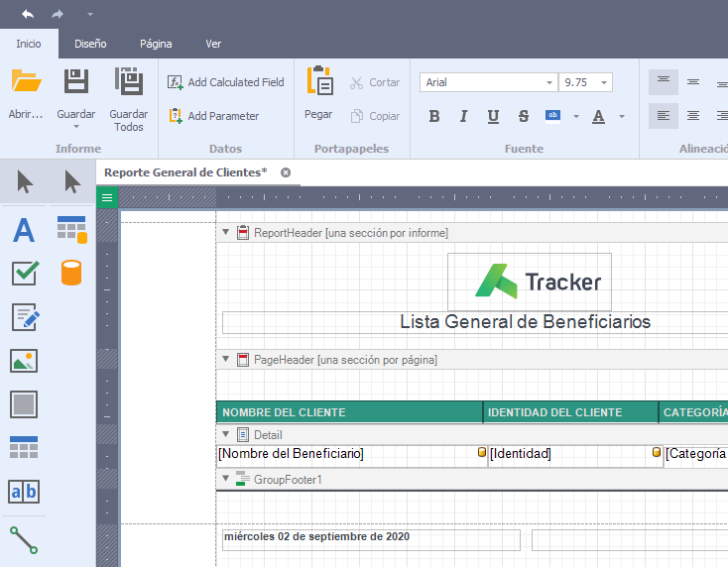This screenshot has width=728, height=567.
Task: Click Add Calculated Field
Action: click(x=226, y=82)
